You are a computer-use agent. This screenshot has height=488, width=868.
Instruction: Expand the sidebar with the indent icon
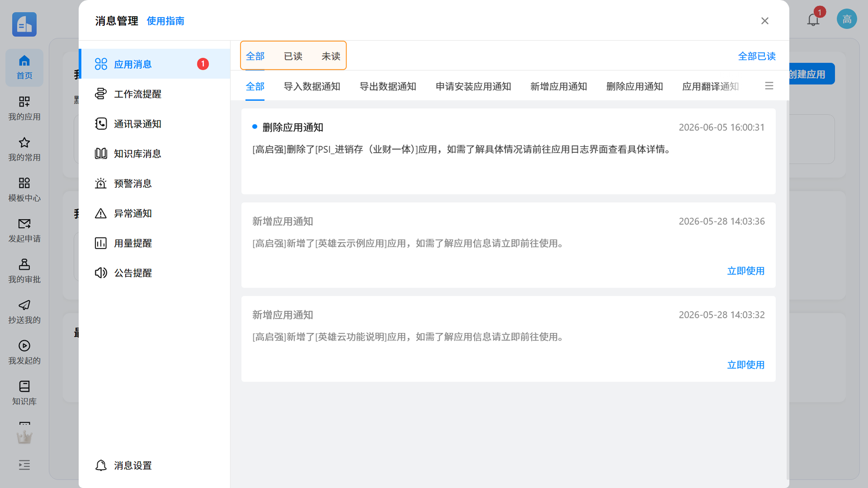coord(24,465)
